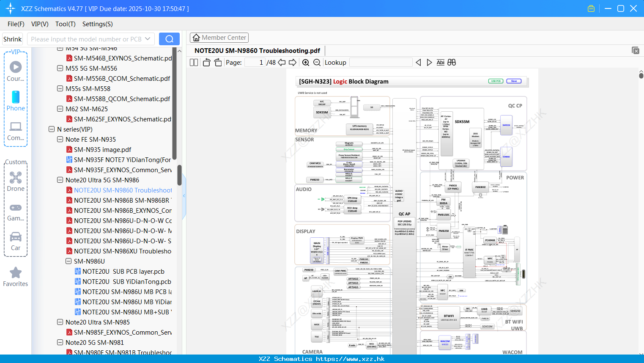Select the Phone category icon
The image size is (644, 363).
click(x=16, y=97)
